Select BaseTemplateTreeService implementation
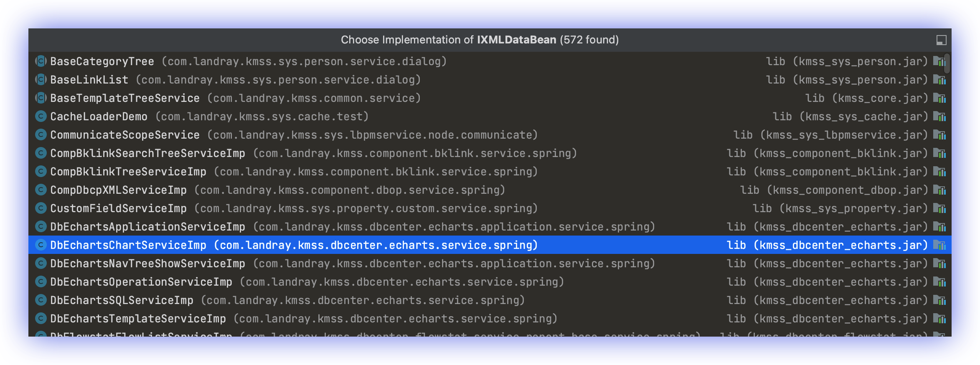This screenshot has width=980, height=365. pyautogui.click(x=490, y=98)
